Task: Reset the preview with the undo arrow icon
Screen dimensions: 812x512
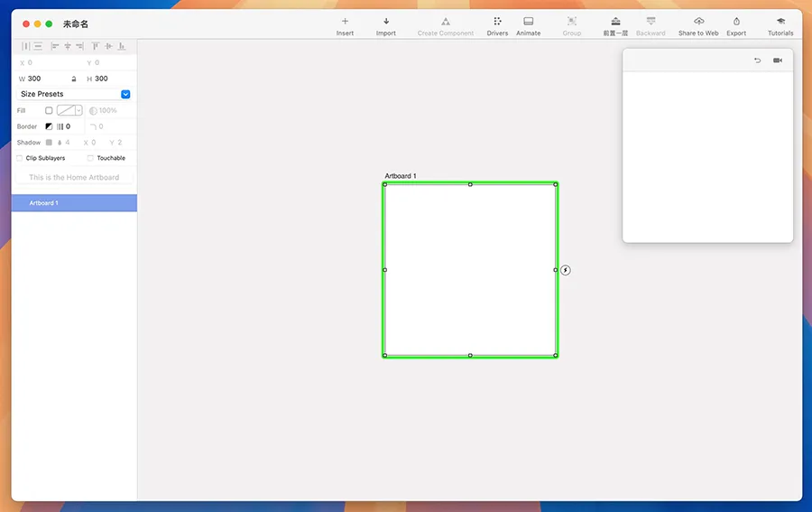Action: coord(757,61)
